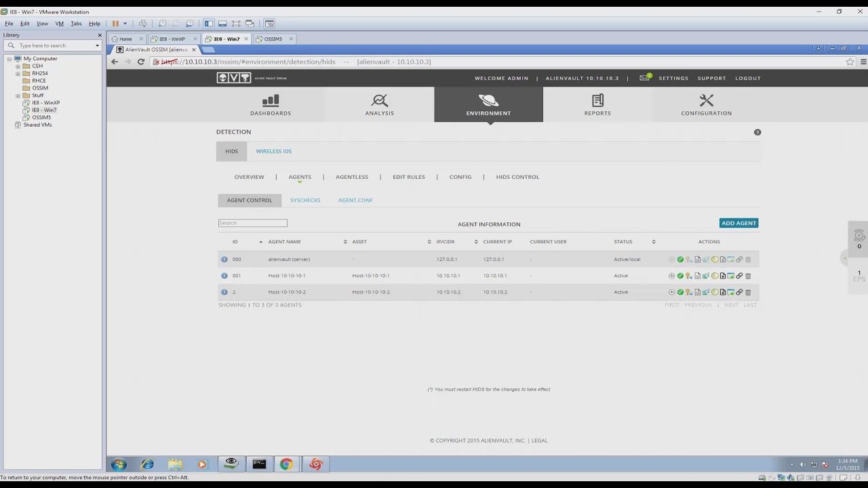This screenshot has height=488, width=868.
Task: Click Legal link in footer
Action: [x=540, y=441]
